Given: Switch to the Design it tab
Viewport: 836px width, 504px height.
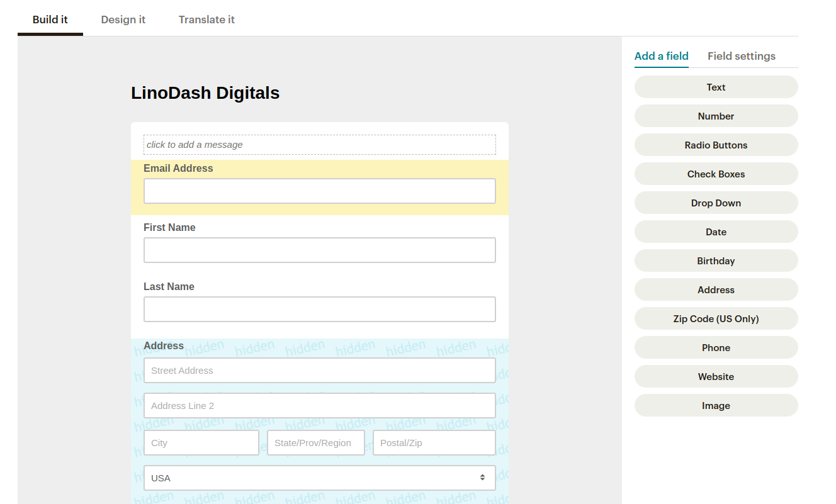Looking at the screenshot, I should click(123, 20).
